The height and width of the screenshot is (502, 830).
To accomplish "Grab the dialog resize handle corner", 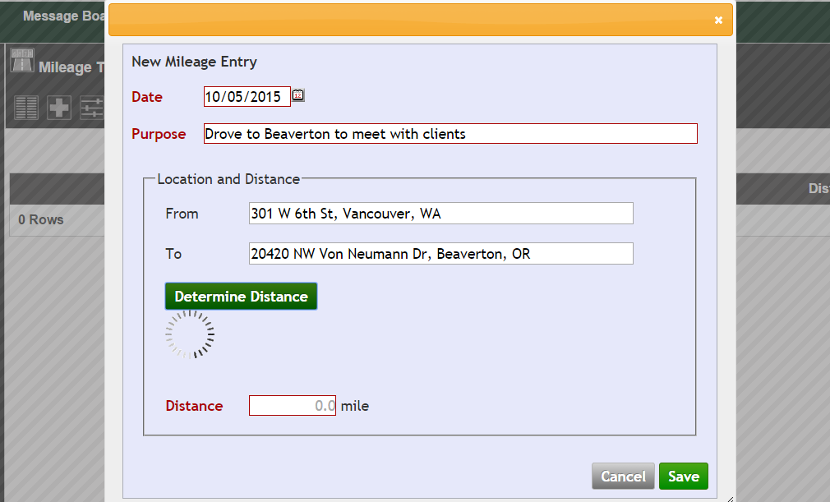I will tap(729, 497).
